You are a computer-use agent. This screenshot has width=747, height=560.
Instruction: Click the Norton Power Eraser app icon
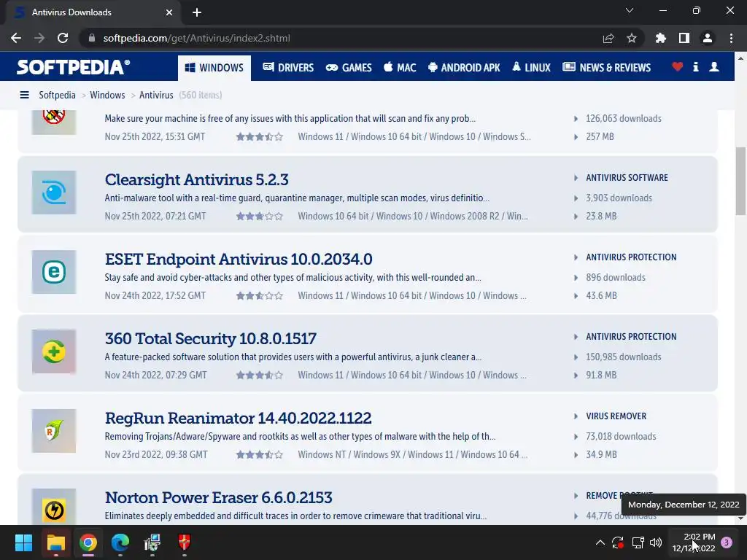click(54, 507)
